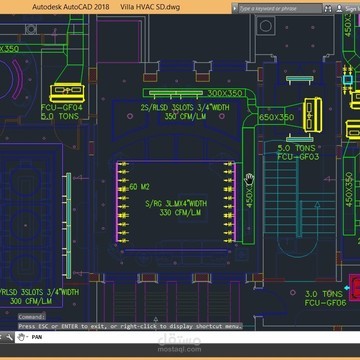Expand the arrow left of the search box
Viewport: 360px width, 360px height.
[x=235, y=8]
